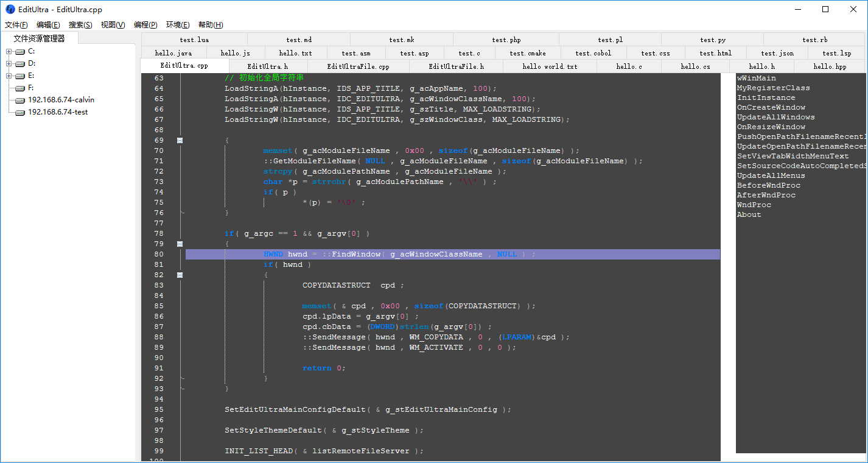Go to UpdateAllWindows in the symbol list
Image resolution: width=868 pixels, height=463 pixels.
pyautogui.click(x=776, y=117)
